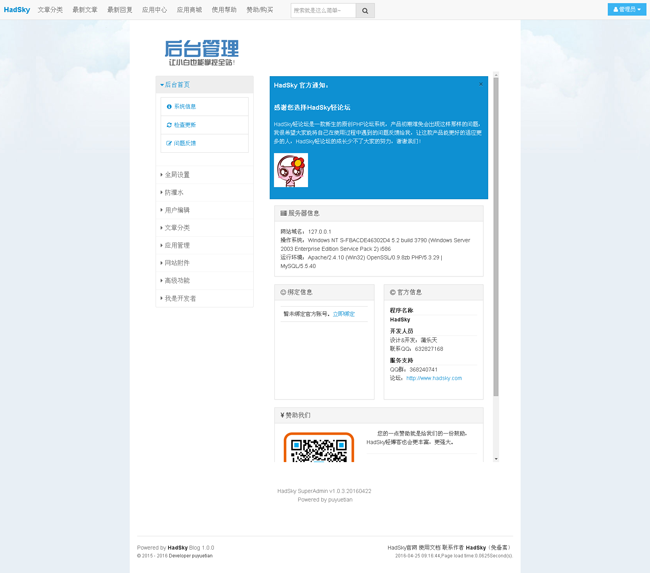This screenshot has height=573, width=650.
Task: Open 应用中心 in top navigation
Action: 155,10
